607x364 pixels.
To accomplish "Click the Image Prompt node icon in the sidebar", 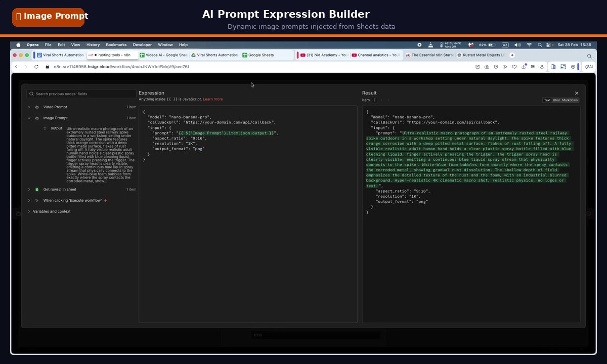I will (x=36, y=118).
